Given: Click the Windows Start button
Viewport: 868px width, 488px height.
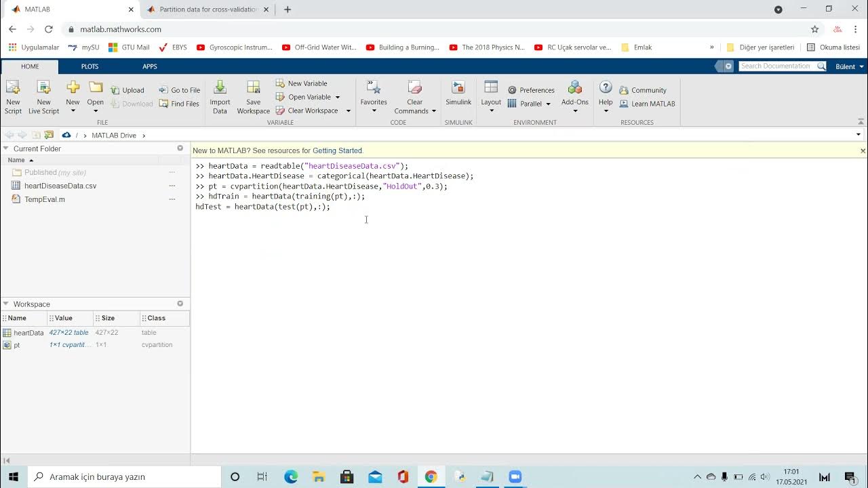Looking at the screenshot, I should tap(13, 477).
